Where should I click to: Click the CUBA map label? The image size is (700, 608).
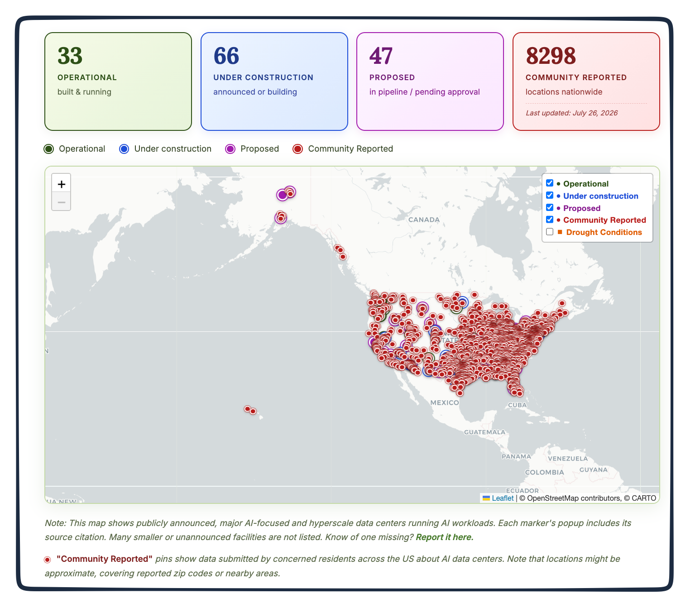click(x=518, y=405)
